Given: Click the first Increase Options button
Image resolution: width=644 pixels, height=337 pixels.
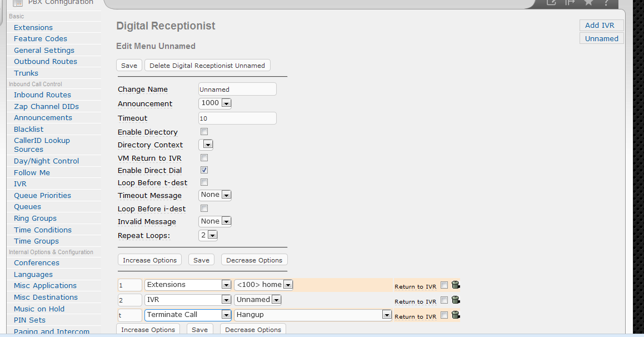Looking at the screenshot, I should tap(149, 260).
